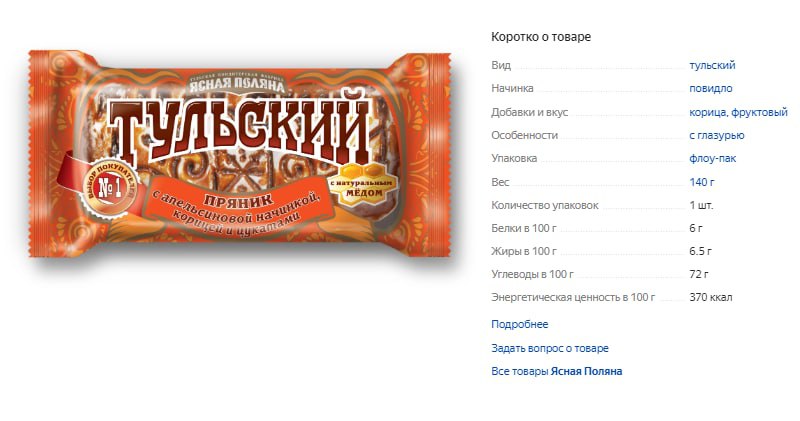View all Ясная Поляна products
800x421 pixels.
tap(557, 371)
